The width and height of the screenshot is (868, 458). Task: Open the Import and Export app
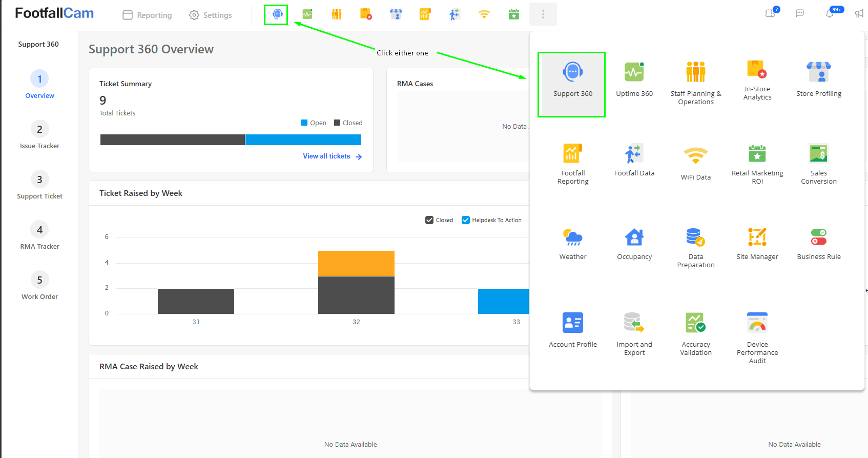634,333
